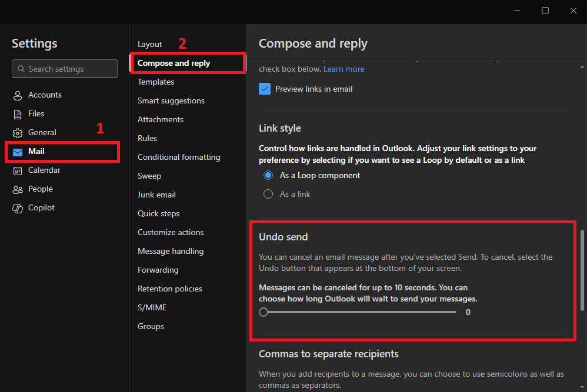Image resolution: width=587 pixels, height=392 pixels.
Task: Click the slider value 0
Action: click(468, 312)
